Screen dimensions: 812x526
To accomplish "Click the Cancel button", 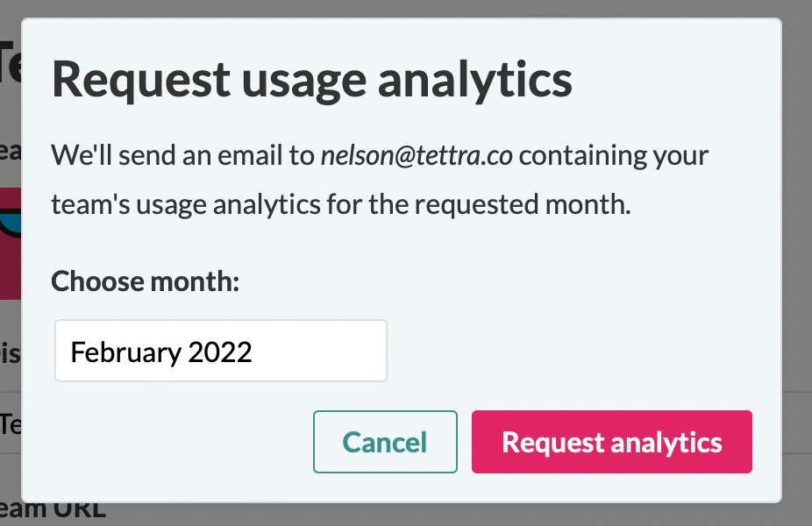I will click(385, 442).
